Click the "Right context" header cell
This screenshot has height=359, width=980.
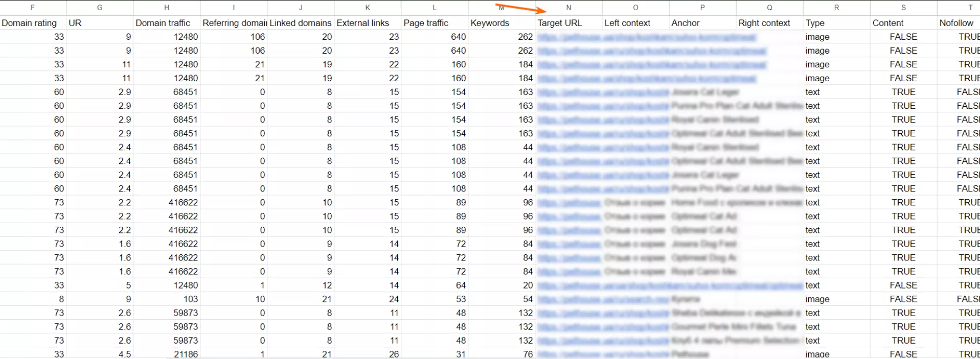click(769, 23)
